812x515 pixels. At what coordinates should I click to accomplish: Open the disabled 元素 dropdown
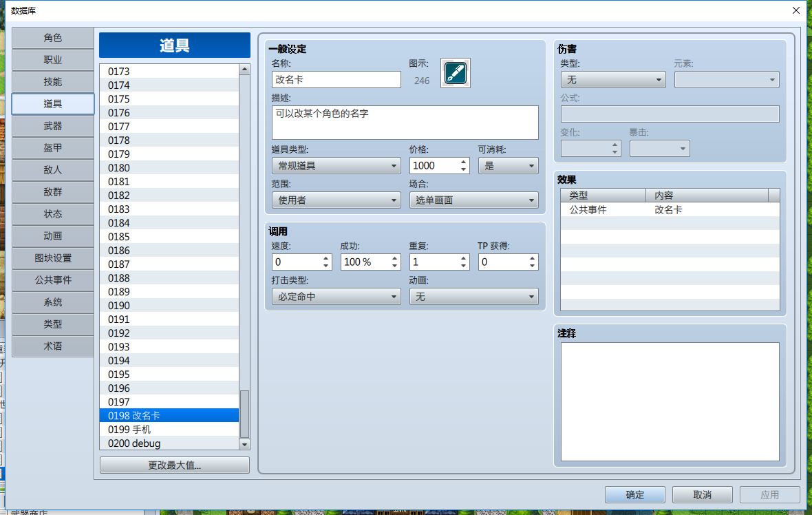[x=727, y=80]
